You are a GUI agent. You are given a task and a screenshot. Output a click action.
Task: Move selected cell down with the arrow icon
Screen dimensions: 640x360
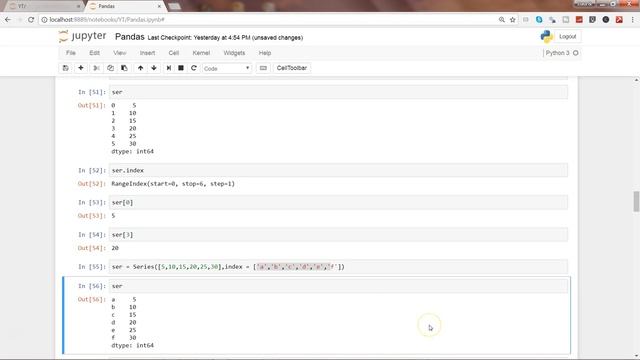(154, 68)
